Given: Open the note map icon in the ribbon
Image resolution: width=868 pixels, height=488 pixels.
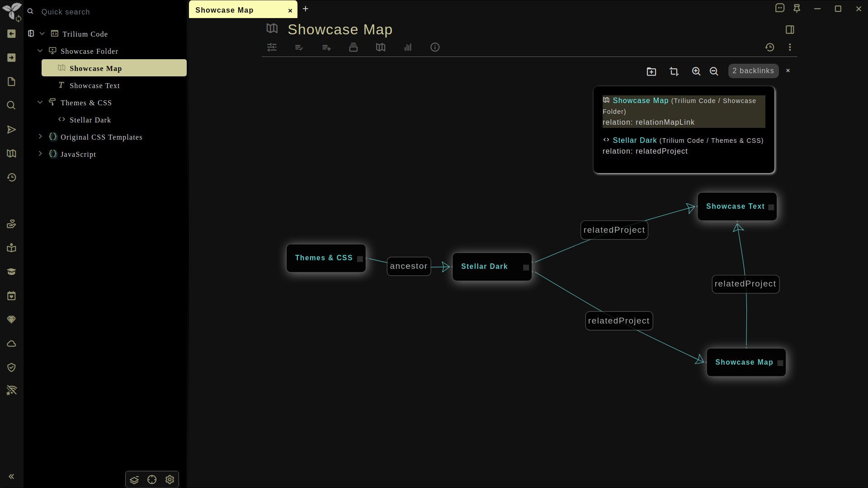Looking at the screenshot, I should click(381, 47).
